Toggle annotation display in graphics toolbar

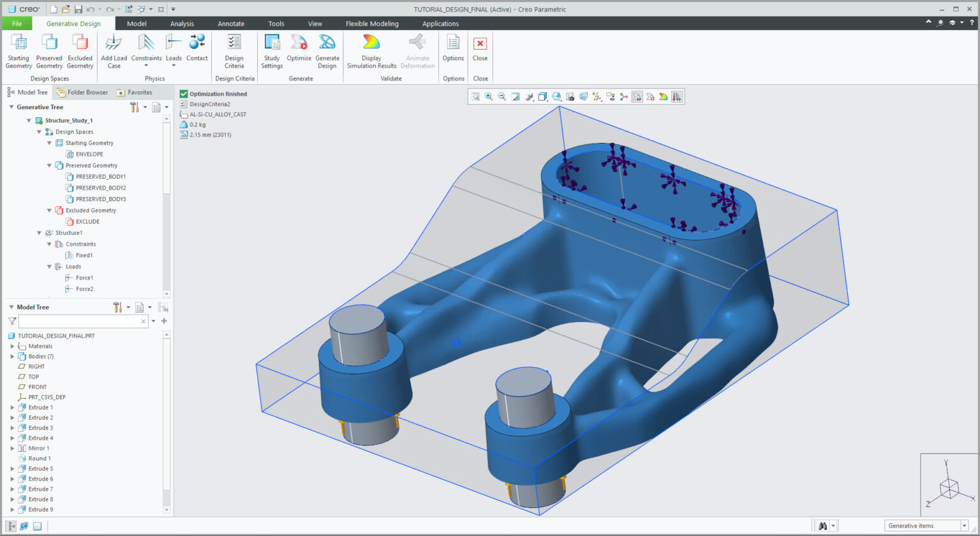point(611,96)
